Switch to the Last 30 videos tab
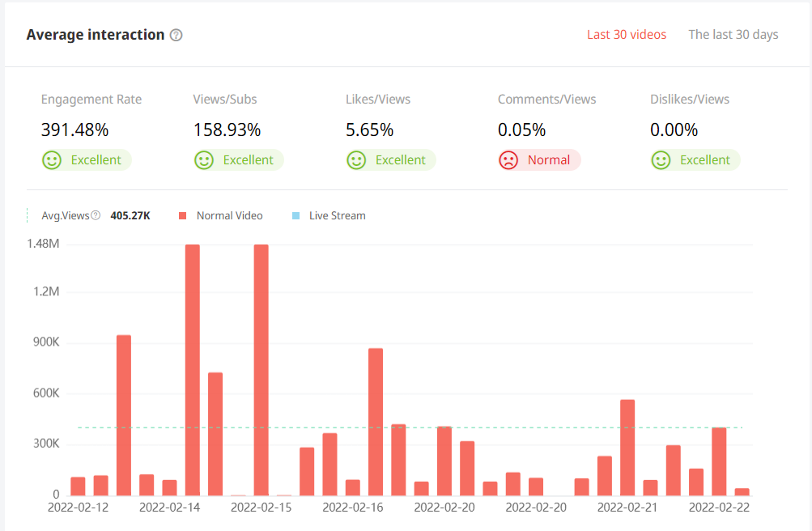 [x=627, y=35]
